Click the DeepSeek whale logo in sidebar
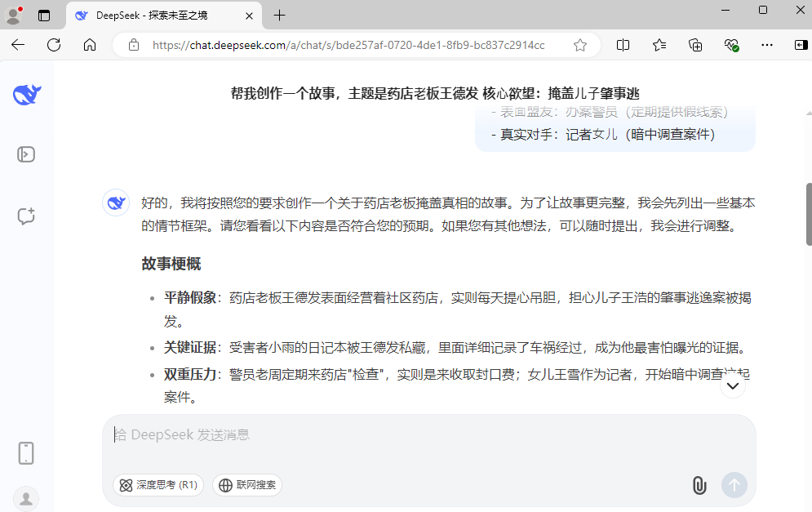 coord(27,95)
